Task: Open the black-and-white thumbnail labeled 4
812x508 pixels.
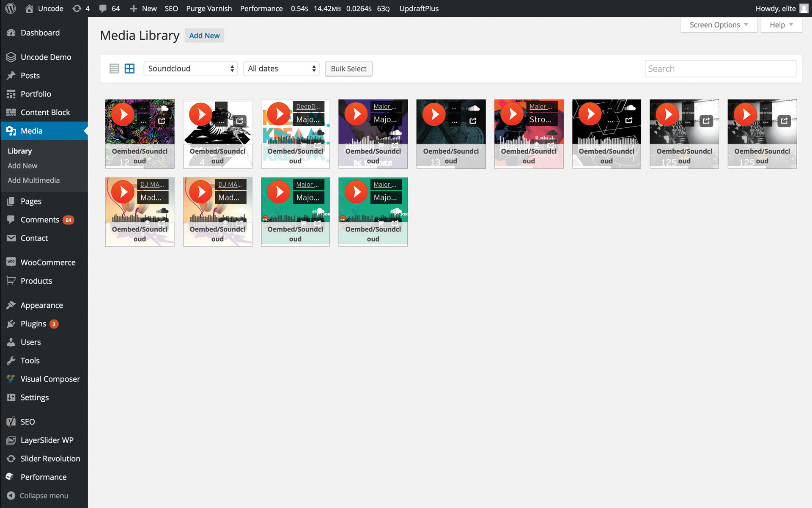Action: (217, 134)
